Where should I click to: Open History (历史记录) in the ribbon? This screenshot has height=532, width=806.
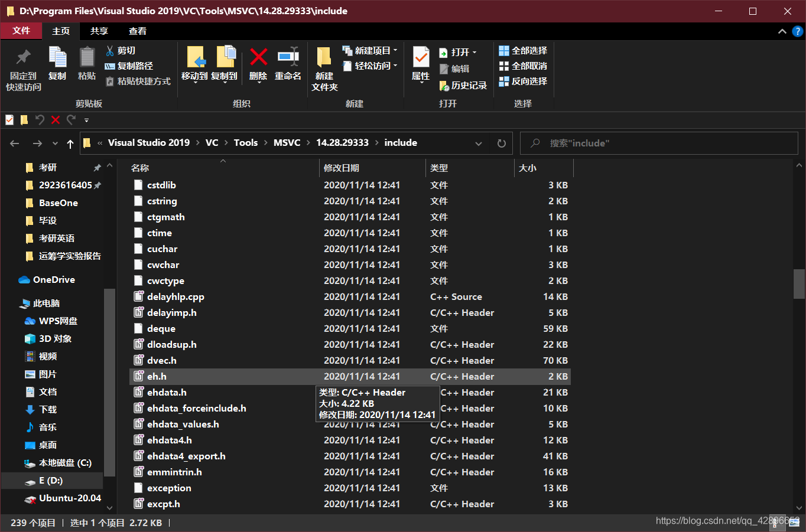coord(463,86)
